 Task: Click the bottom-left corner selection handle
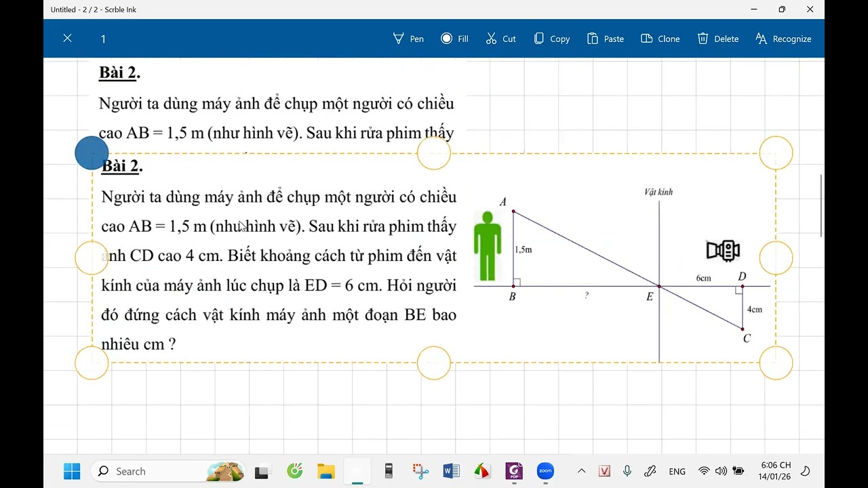coord(92,363)
